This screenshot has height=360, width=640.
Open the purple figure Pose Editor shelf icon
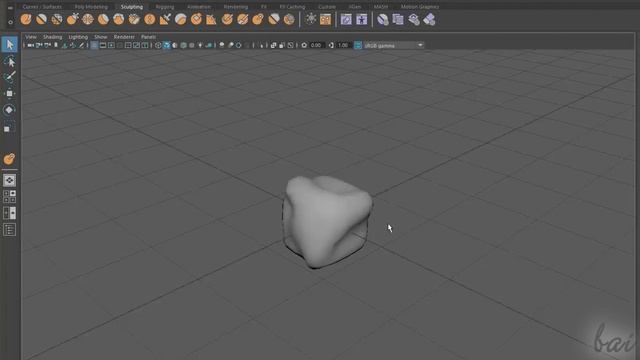pyautogui.click(x=362, y=19)
